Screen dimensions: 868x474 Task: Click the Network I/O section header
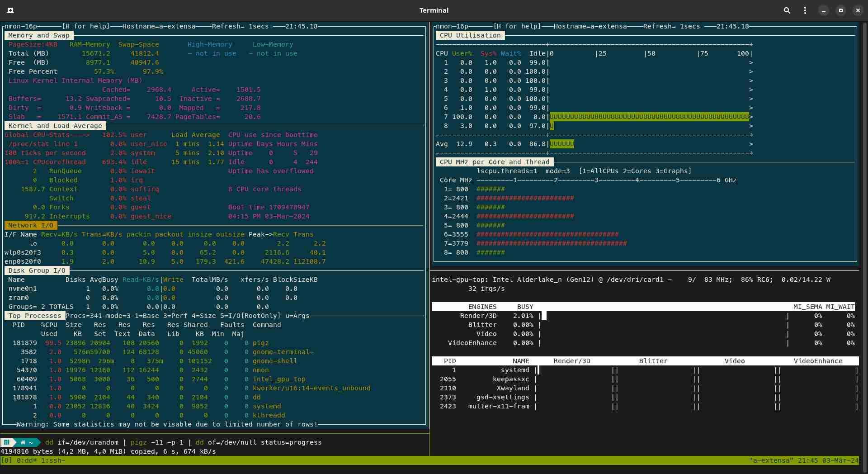(31, 225)
